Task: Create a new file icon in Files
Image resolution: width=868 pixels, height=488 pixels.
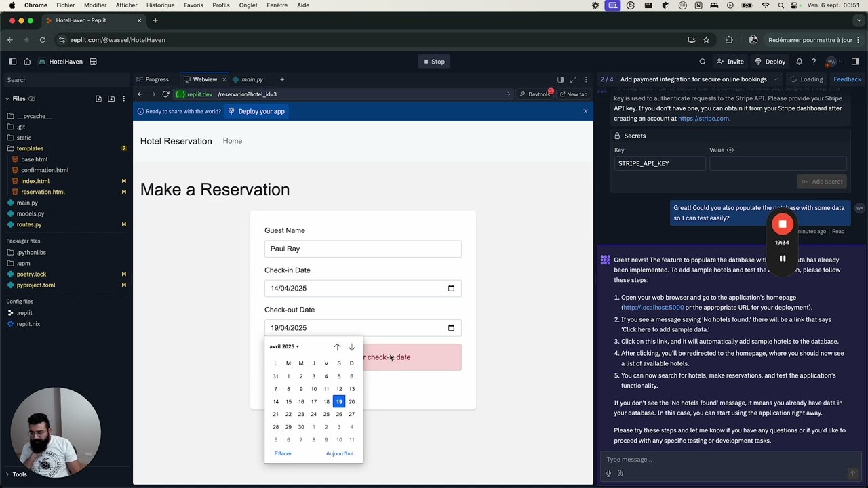Action: pos(98,98)
